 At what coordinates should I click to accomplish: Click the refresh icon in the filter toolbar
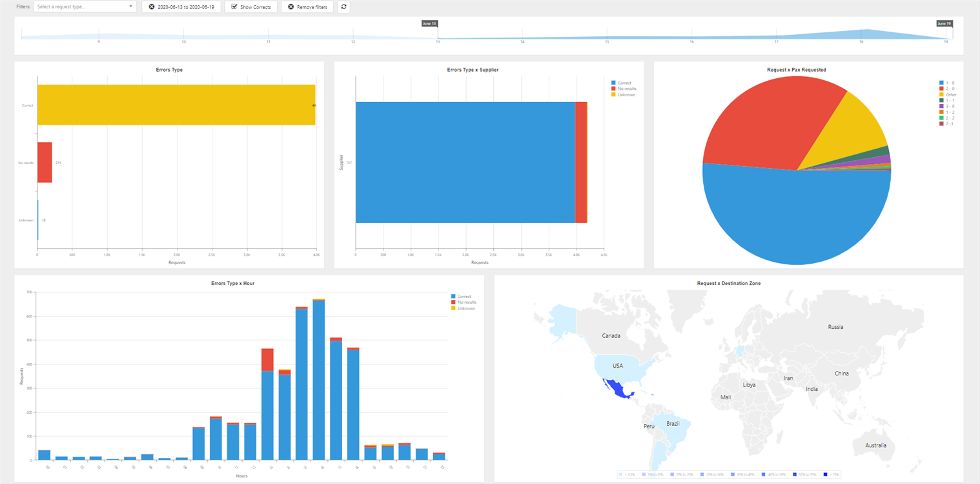343,7
